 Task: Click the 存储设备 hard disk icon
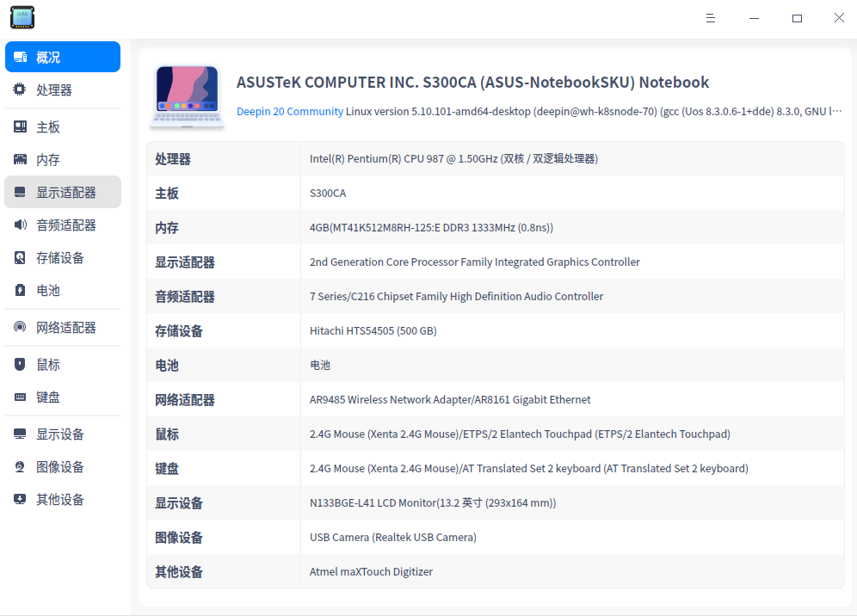19,257
